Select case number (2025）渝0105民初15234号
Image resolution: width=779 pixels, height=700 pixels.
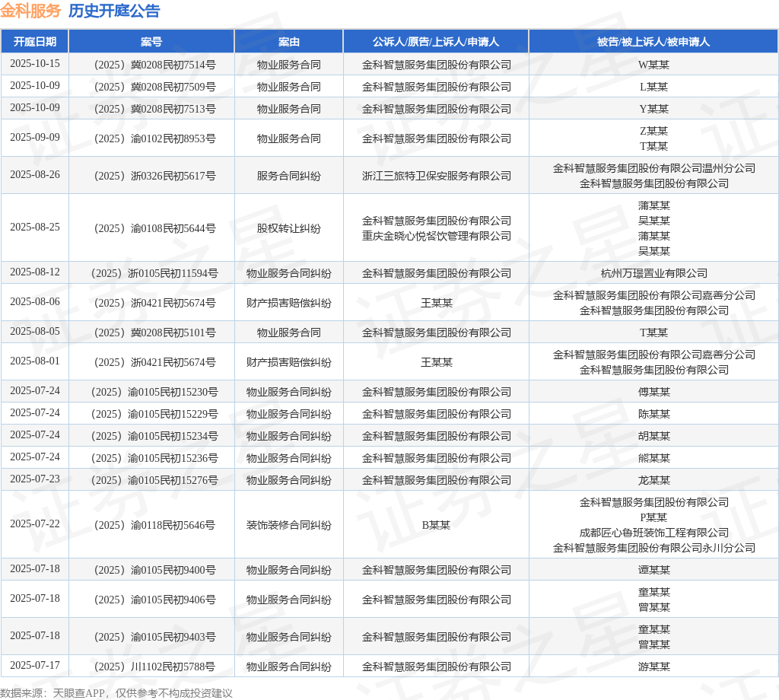tap(154, 436)
